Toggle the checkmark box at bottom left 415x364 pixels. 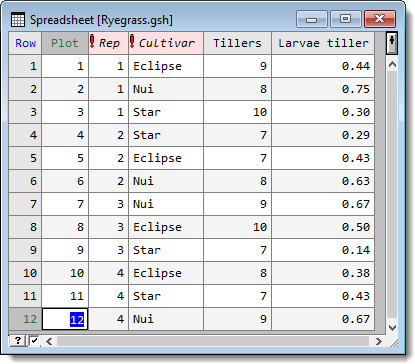(34, 341)
